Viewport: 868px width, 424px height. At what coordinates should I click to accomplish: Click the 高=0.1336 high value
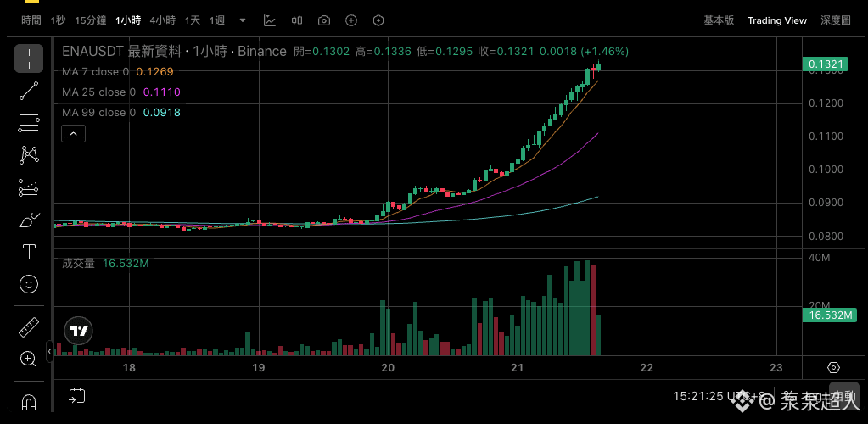point(383,52)
